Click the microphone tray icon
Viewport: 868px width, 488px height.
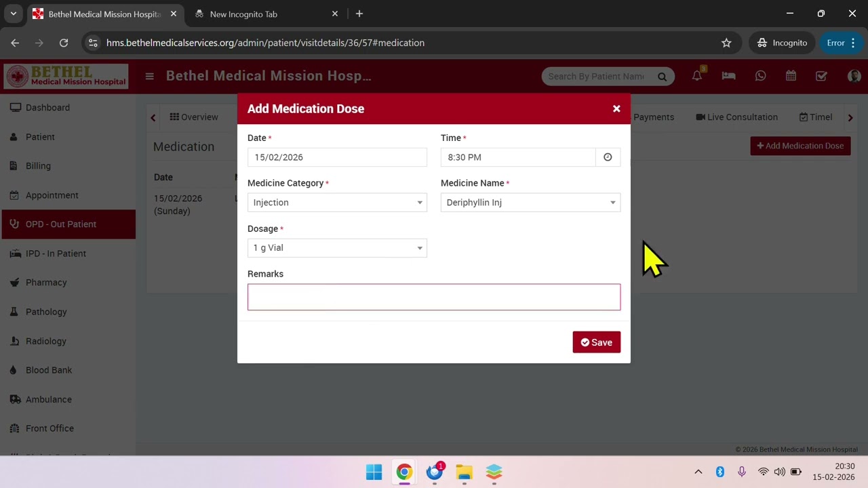pyautogui.click(x=742, y=472)
